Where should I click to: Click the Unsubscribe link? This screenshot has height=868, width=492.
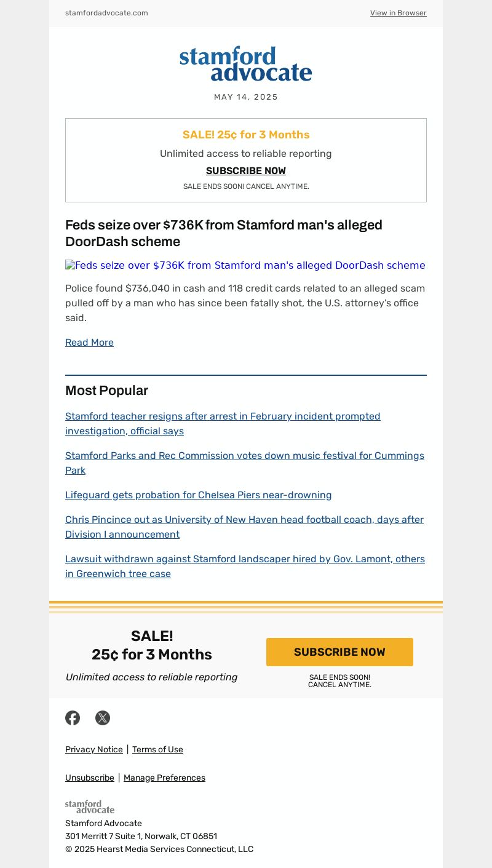[90, 778]
